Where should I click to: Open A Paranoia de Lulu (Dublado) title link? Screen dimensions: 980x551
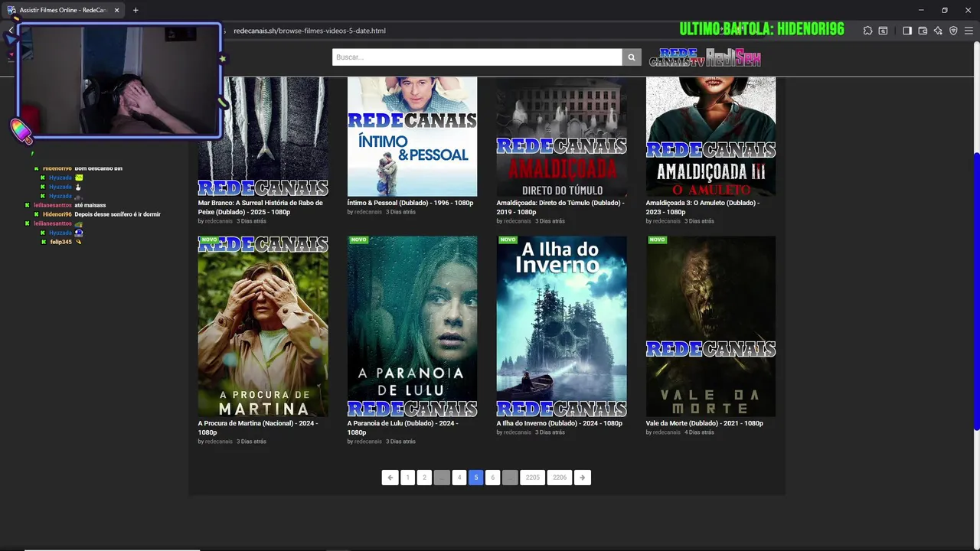pos(403,428)
